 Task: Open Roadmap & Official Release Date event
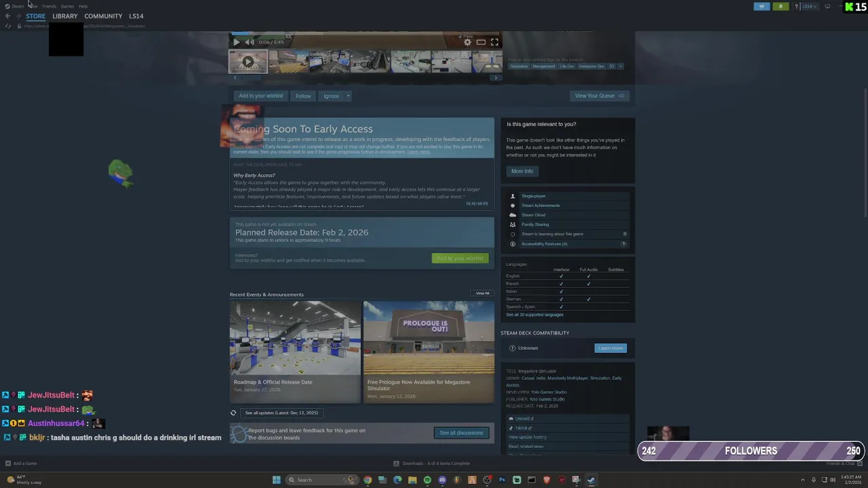[295, 352]
